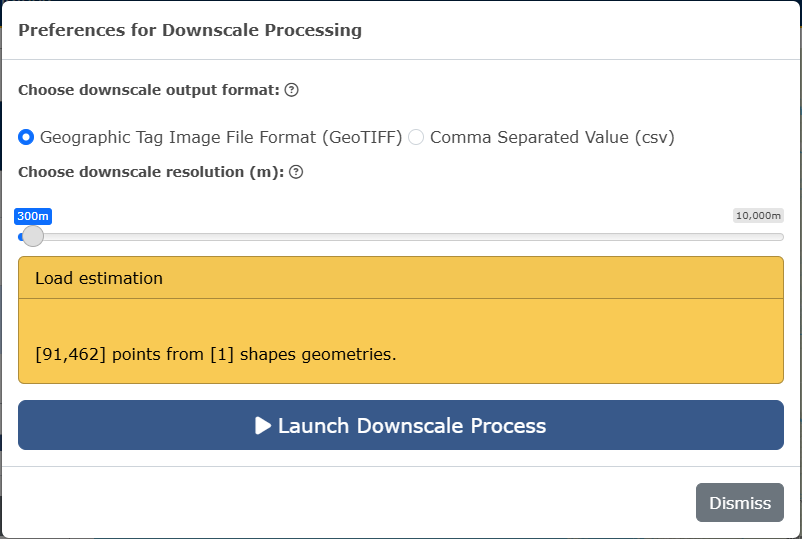Screen dimensions: 802x539
Task: Click the 10,000m maximum resolution label
Action: coord(758,216)
